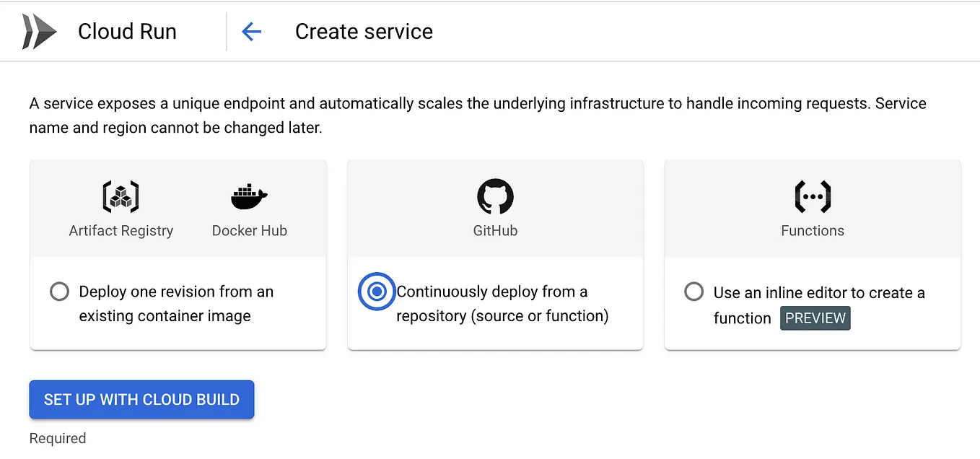Click the blue back arrow
980x459 pixels.
pos(252,31)
